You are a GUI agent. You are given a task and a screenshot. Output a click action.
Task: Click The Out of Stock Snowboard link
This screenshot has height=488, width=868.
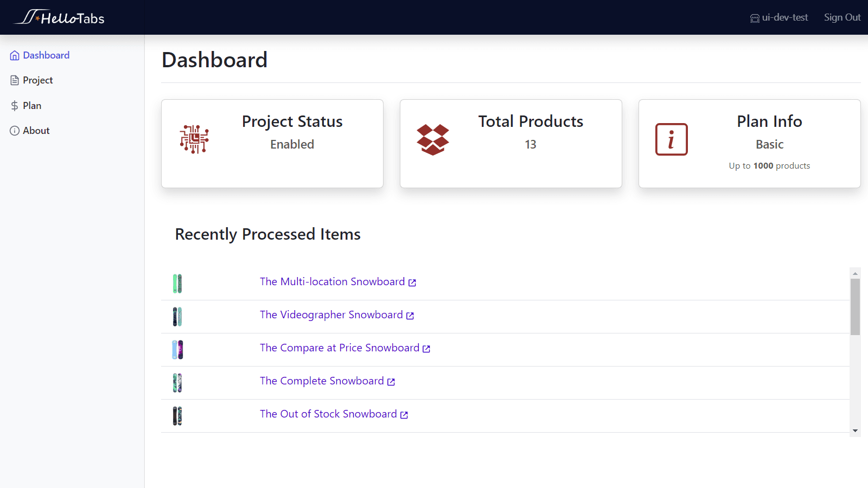click(328, 414)
